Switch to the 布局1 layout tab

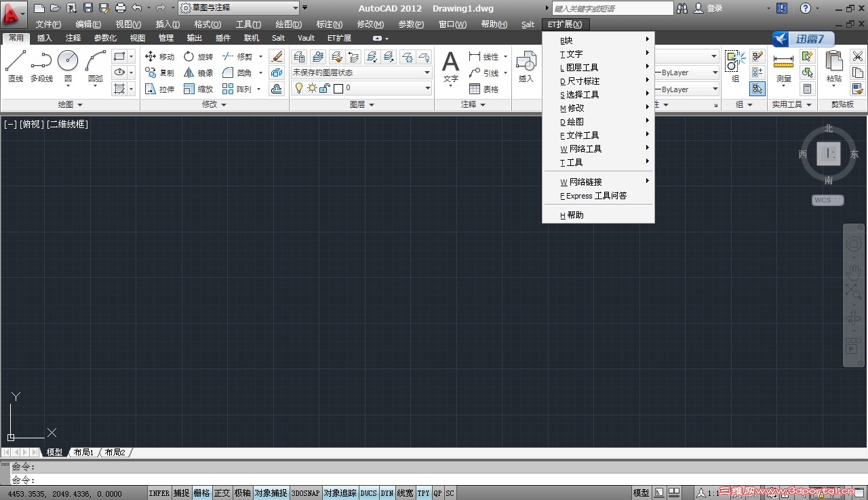coord(83,453)
